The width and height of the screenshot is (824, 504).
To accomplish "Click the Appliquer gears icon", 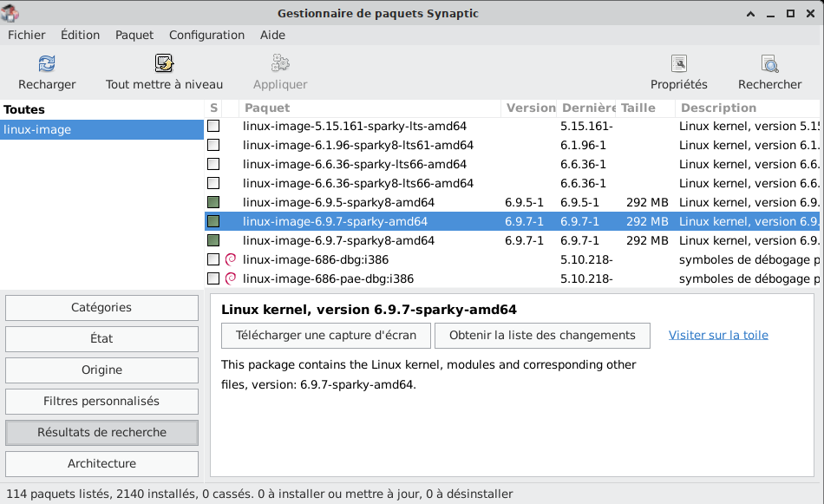I will [280, 63].
